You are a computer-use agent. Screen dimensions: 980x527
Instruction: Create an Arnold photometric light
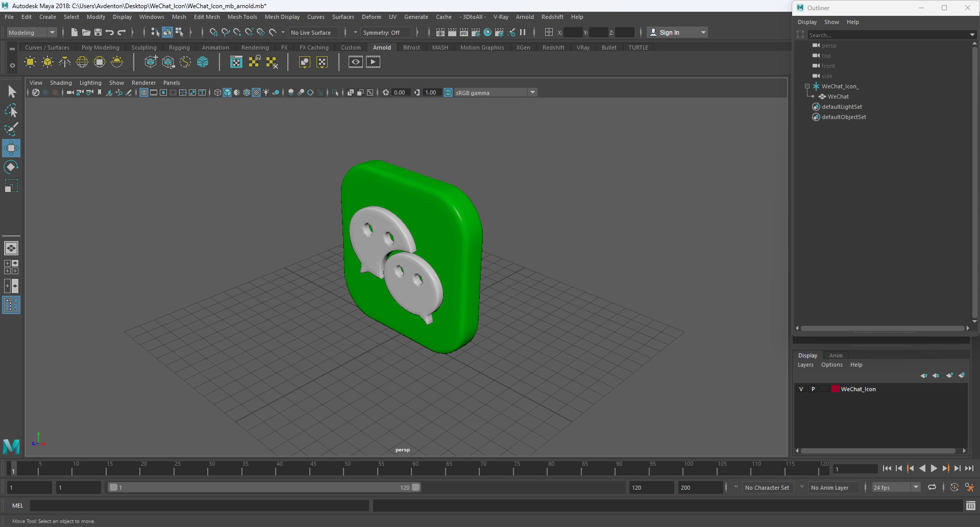pos(65,62)
